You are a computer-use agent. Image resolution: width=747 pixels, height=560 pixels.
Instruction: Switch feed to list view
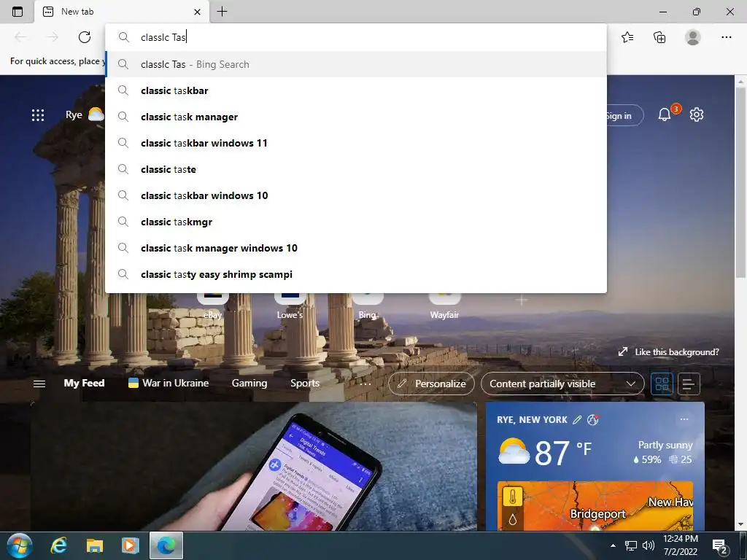pos(689,384)
